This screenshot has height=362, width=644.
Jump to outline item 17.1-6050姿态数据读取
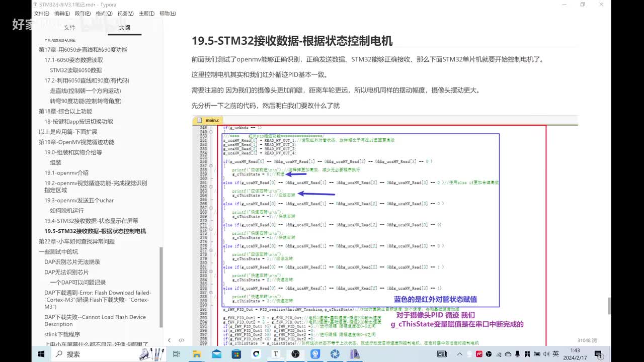[73, 60]
